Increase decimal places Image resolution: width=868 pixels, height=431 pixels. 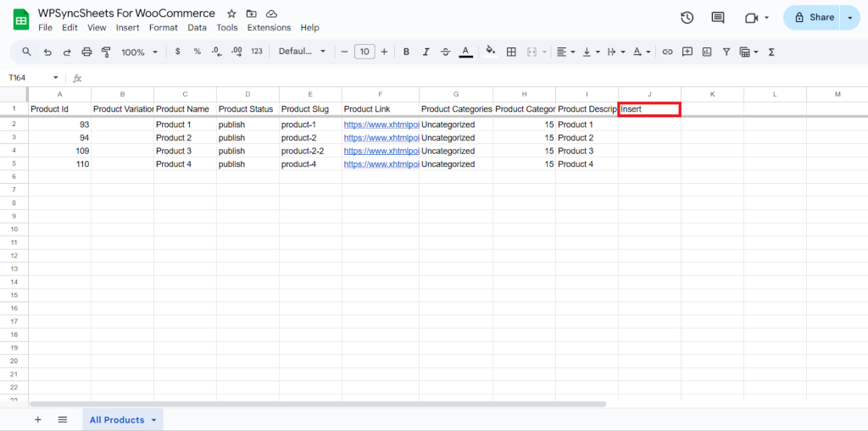[237, 52]
